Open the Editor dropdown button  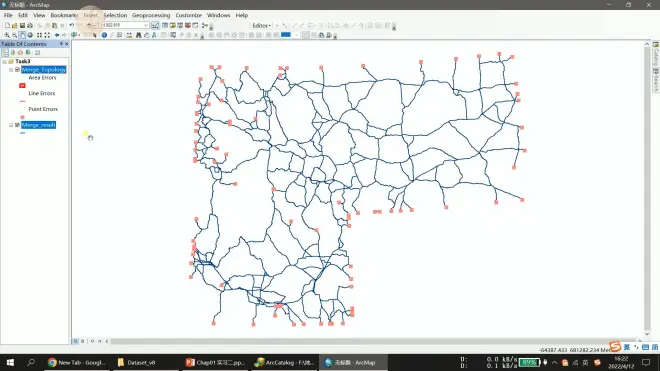click(x=261, y=26)
